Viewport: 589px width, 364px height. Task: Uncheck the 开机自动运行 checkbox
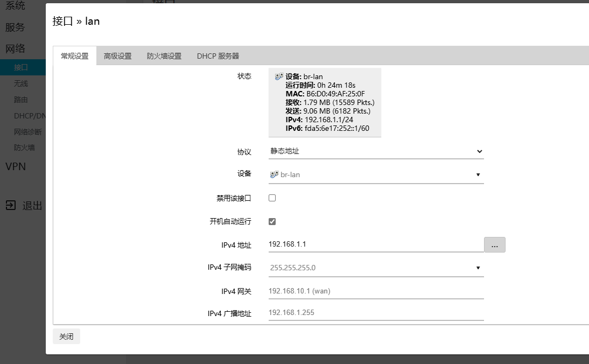point(272,222)
